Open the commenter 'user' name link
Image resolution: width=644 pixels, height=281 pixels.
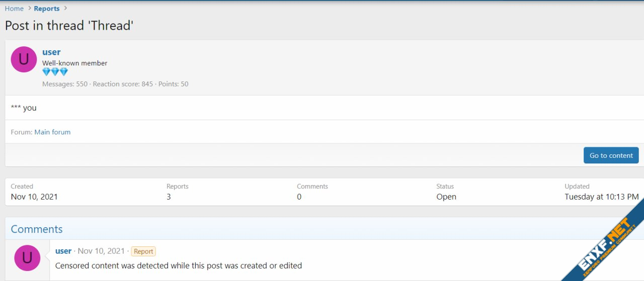63,251
